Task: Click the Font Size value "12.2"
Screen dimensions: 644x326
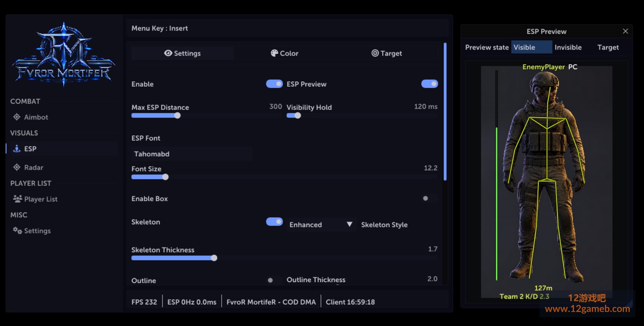Action: (431, 168)
